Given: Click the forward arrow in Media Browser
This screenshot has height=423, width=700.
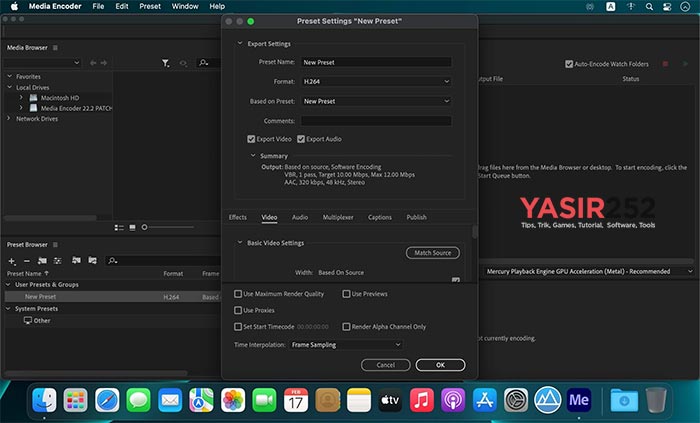Looking at the screenshot, I should point(104,63).
